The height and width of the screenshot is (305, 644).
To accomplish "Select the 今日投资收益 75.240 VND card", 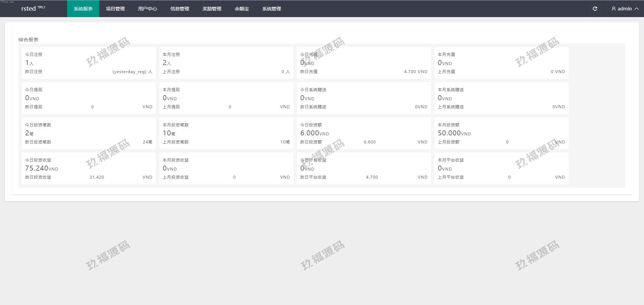I will pos(89,168).
